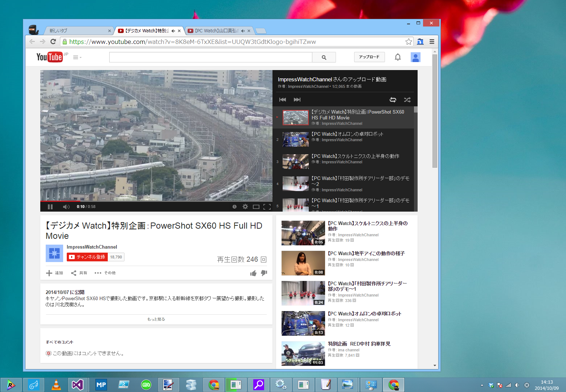Select the 【デジカメ Watch】特別企画 browser tab
Image resolution: width=566 pixels, height=392 pixels.
point(147,31)
